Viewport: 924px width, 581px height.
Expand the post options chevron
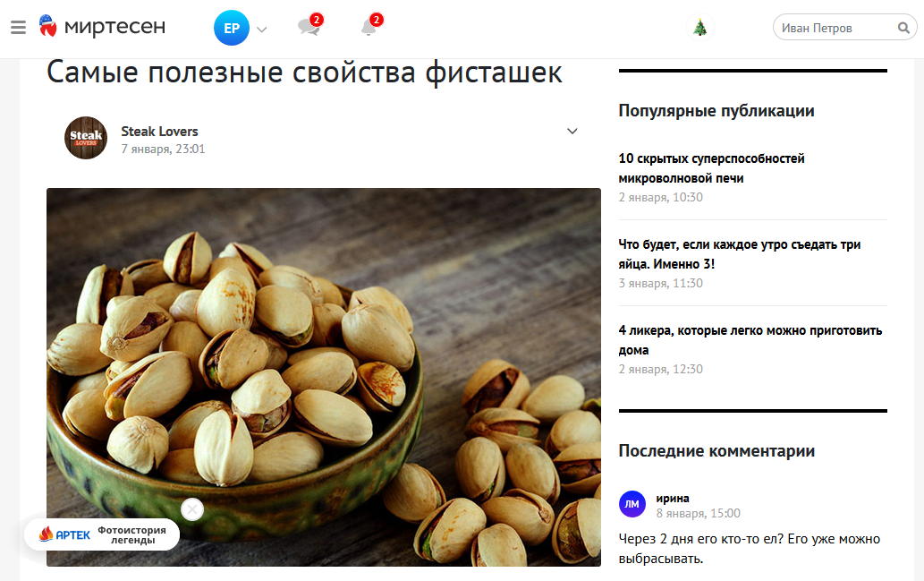(x=572, y=131)
